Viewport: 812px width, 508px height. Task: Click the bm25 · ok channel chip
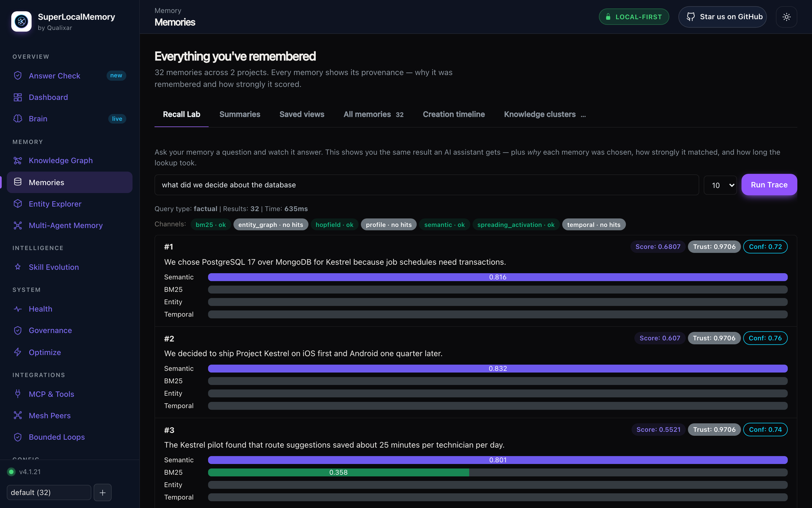(211, 224)
